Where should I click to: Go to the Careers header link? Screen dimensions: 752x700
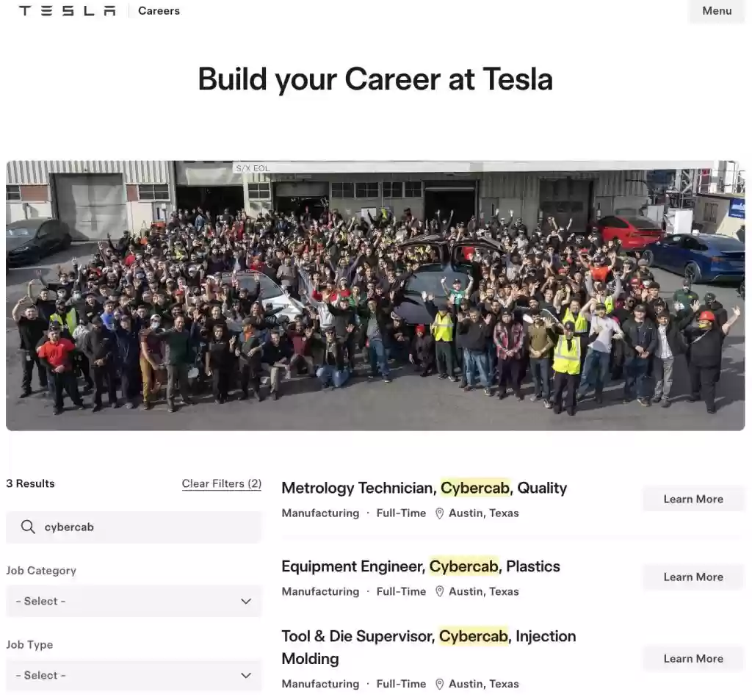pos(159,11)
